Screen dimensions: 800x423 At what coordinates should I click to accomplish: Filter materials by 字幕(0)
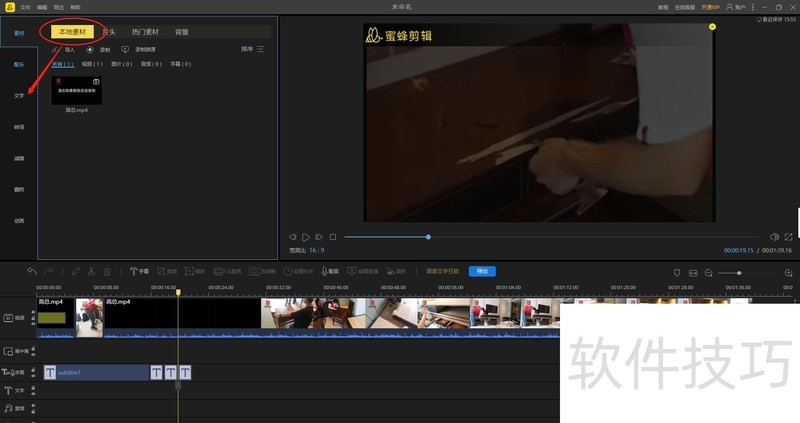(181, 64)
